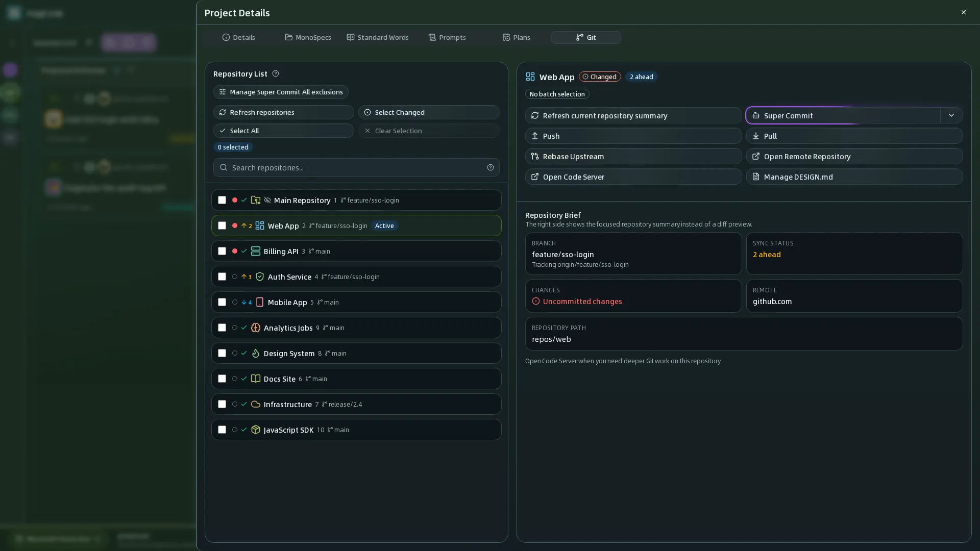Click the Select Changed button

click(429, 113)
